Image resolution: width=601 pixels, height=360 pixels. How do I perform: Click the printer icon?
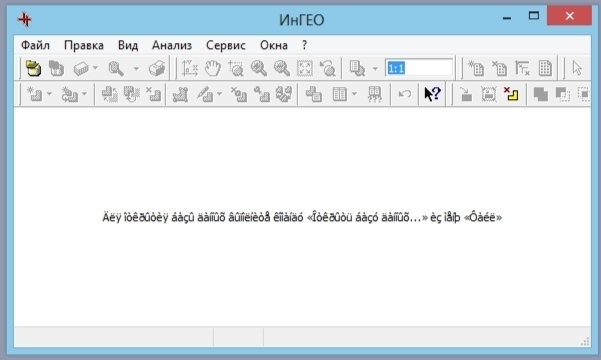157,68
